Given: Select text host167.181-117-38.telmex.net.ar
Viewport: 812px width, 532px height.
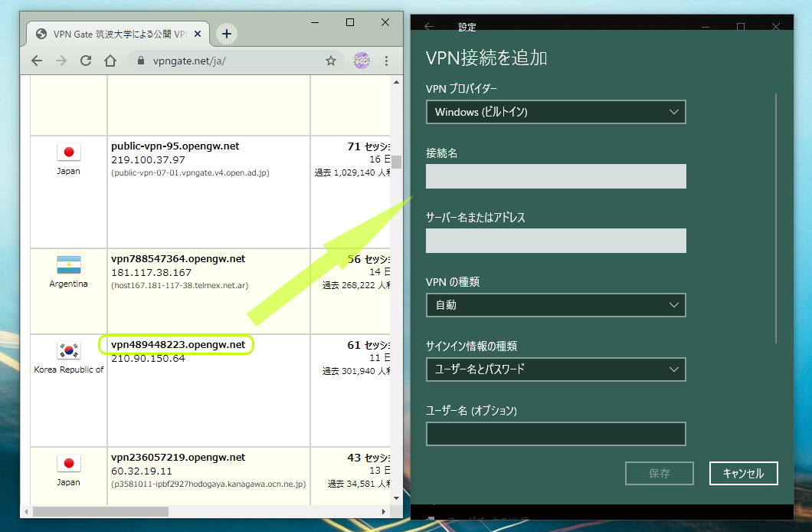Looking at the screenshot, I should coord(180,285).
